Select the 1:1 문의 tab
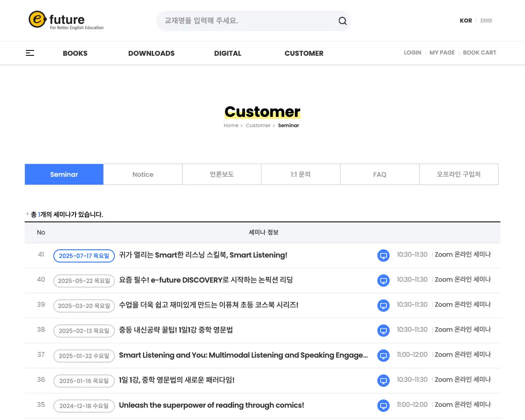The height and width of the screenshot is (420, 525). click(x=301, y=174)
